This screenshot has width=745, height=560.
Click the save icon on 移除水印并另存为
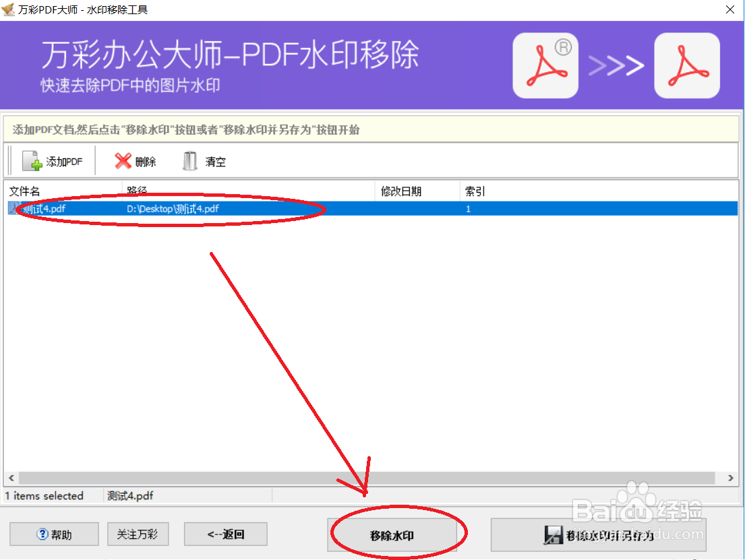click(553, 535)
